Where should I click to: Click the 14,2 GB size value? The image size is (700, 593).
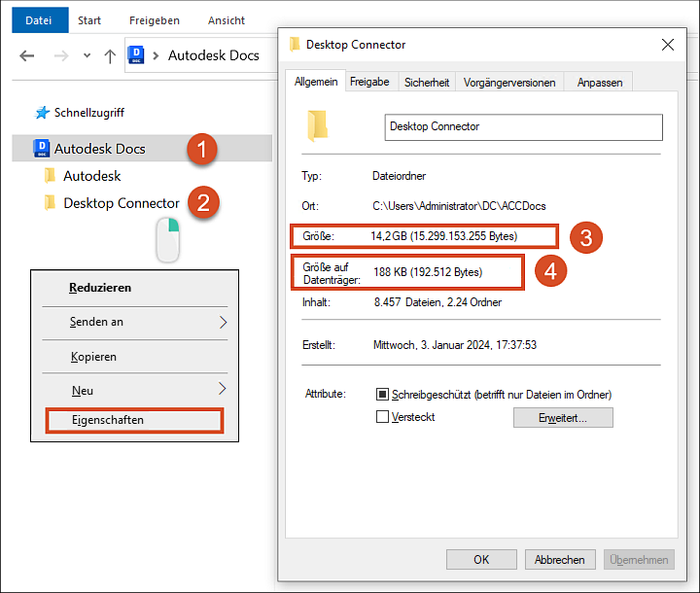(x=443, y=236)
